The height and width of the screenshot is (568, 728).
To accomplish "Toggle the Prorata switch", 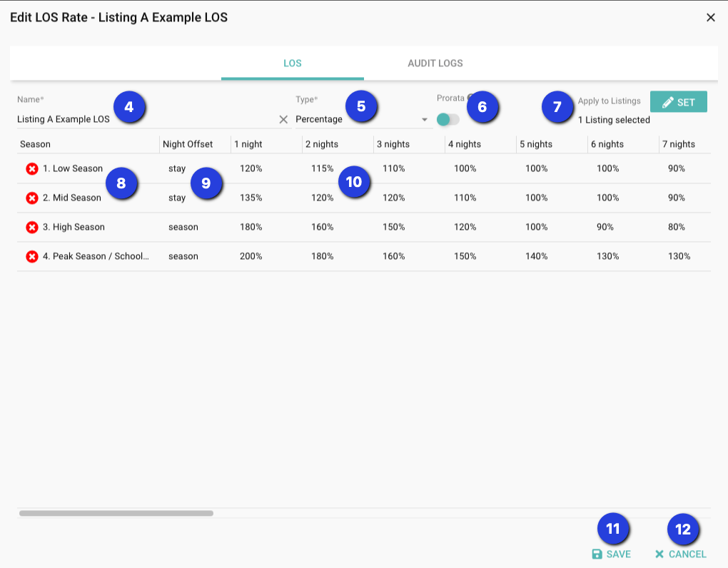I will point(448,120).
